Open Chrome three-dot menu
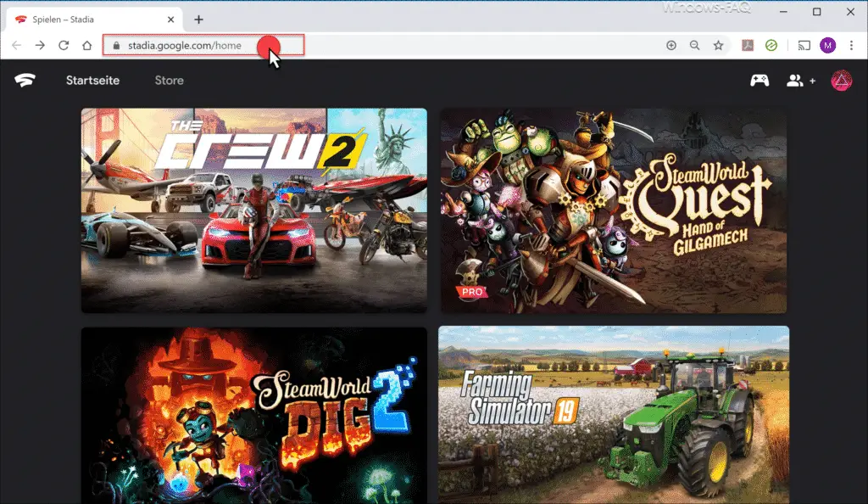 pyautogui.click(x=851, y=46)
